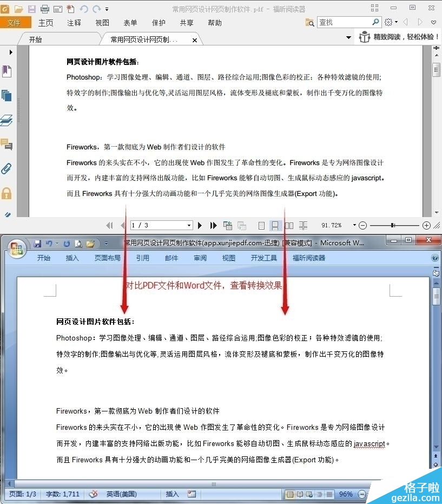Open 页面布局 ribbon tab in Word
Image resolution: width=442 pixels, height=504 pixels.
tap(107, 258)
